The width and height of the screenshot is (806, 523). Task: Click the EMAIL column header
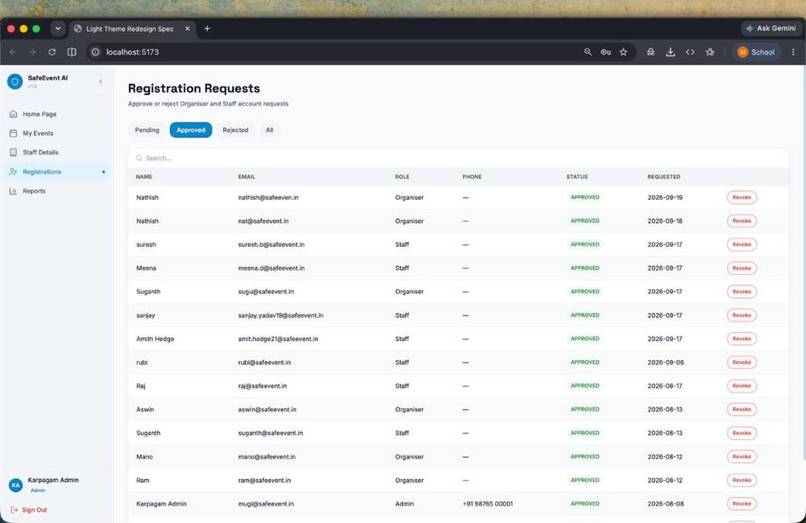pyautogui.click(x=247, y=177)
